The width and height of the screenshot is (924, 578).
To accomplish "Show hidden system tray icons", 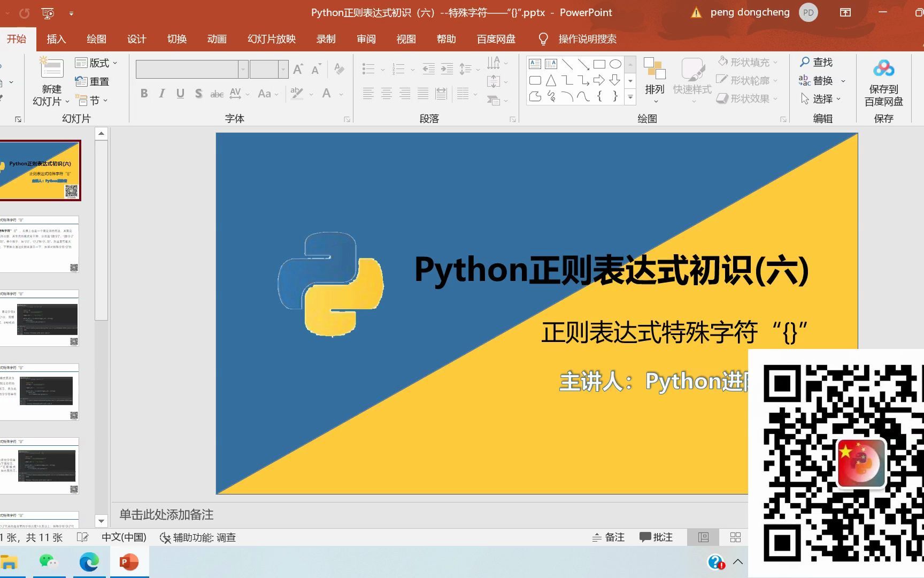I will point(738,562).
